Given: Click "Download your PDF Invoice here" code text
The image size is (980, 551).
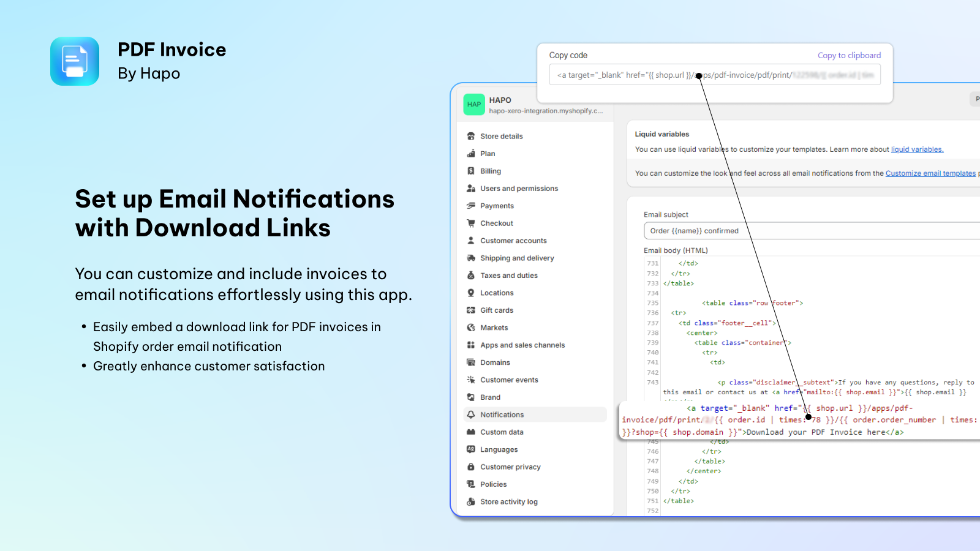Looking at the screenshot, I should (x=816, y=432).
